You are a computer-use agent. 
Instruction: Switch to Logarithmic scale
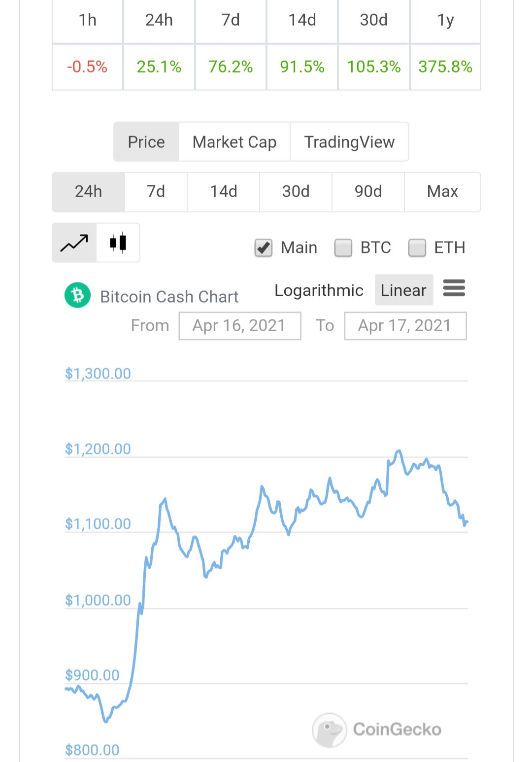click(319, 290)
